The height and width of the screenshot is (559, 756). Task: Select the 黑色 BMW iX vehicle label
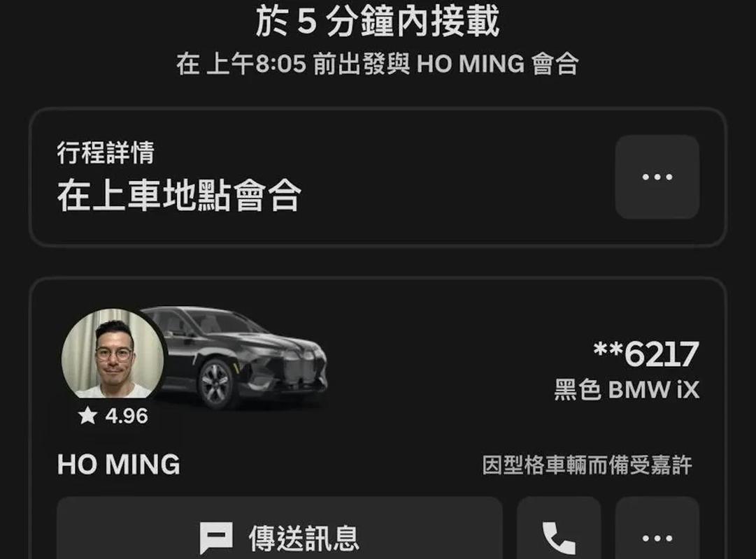[x=627, y=390]
